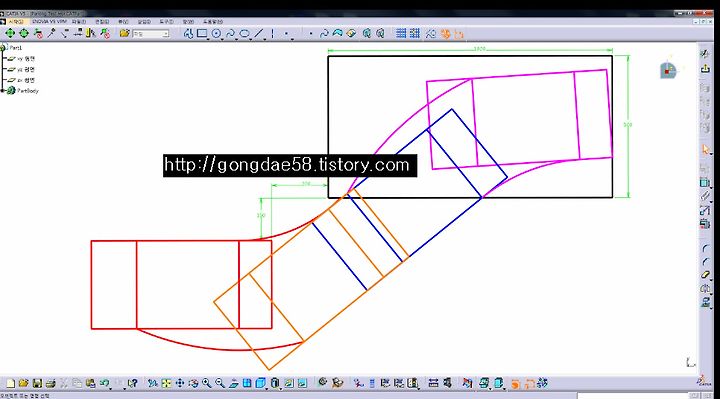Select the Line sketch tool

coord(259,34)
